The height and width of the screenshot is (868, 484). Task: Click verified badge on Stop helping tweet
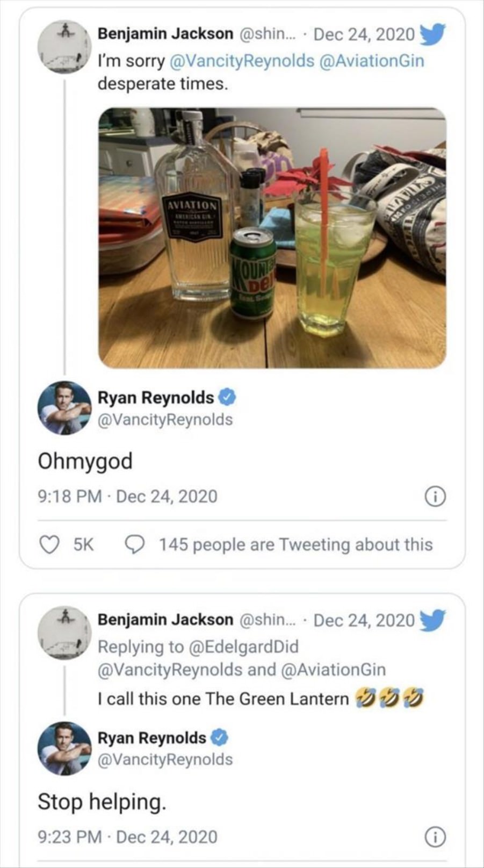(219, 738)
